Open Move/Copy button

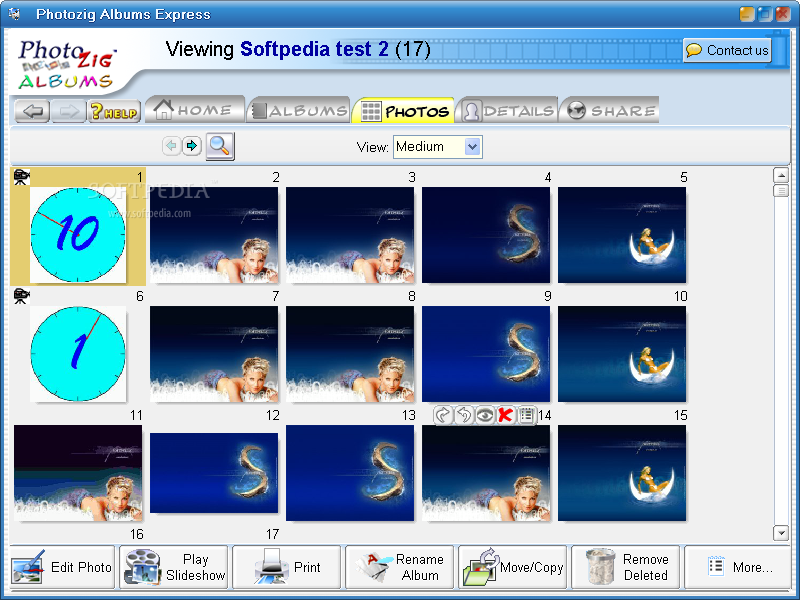(512, 567)
